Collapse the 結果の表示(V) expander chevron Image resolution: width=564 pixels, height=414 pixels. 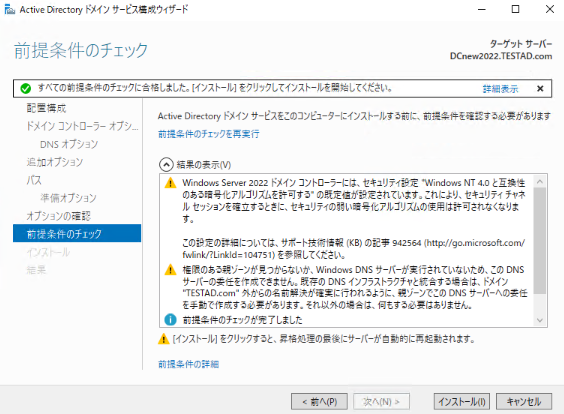166,165
